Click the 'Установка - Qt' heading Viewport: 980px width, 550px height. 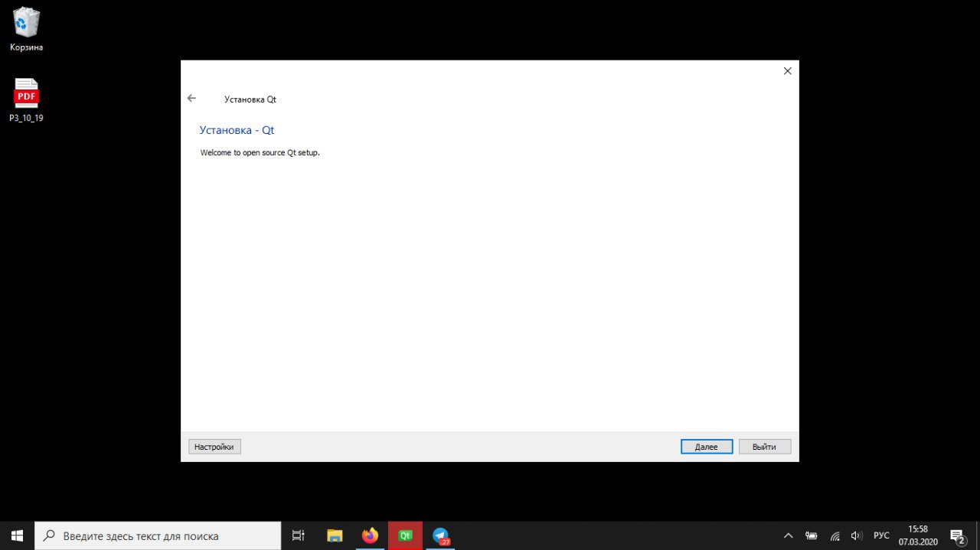237,130
